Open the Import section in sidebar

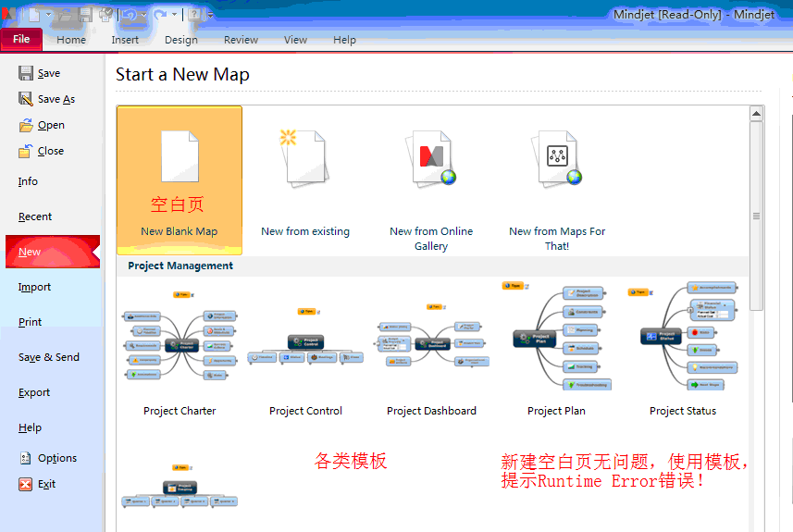coord(34,287)
